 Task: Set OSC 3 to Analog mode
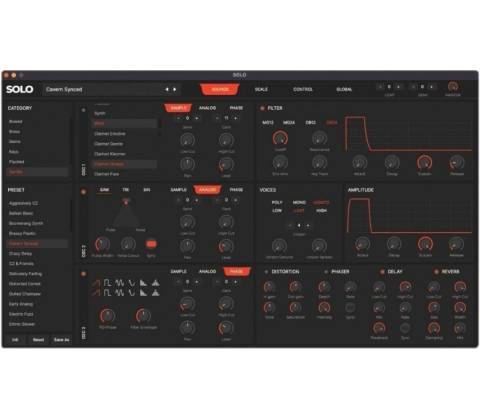coord(207,272)
